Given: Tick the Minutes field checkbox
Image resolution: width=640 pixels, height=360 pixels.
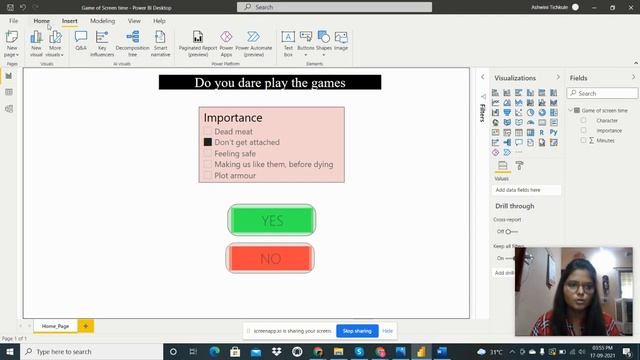Looking at the screenshot, I should pos(583,140).
